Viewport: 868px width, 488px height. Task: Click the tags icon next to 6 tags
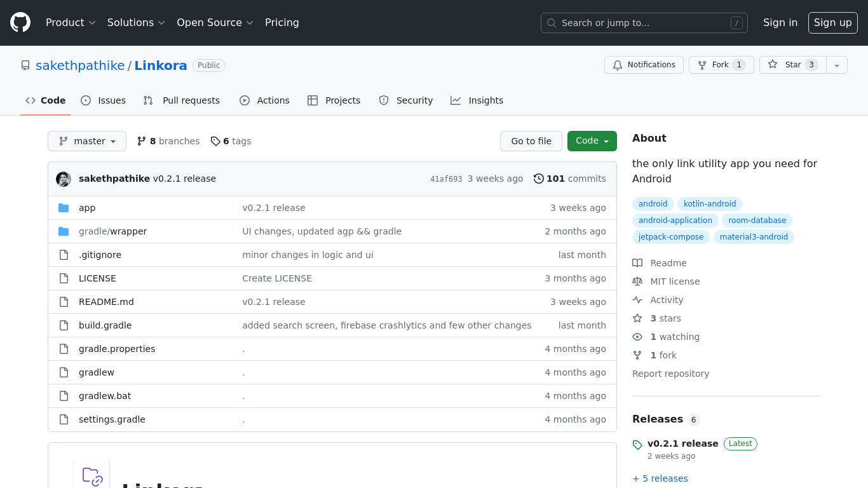click(x=215, y=141)
